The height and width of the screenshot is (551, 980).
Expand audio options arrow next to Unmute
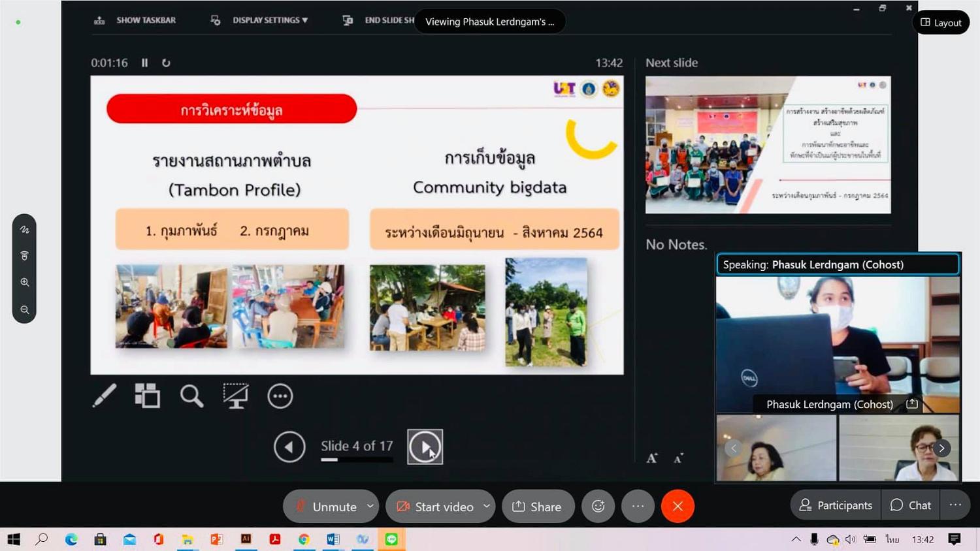[370, 506]
